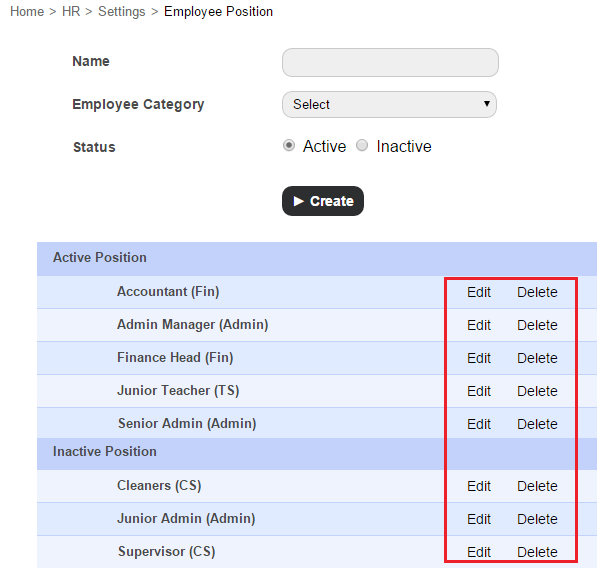Image resolution: width=606 pixels, height=568 pixels.
Task: Edit the Finance Head (Fin) position
Action: coord(479,358)
